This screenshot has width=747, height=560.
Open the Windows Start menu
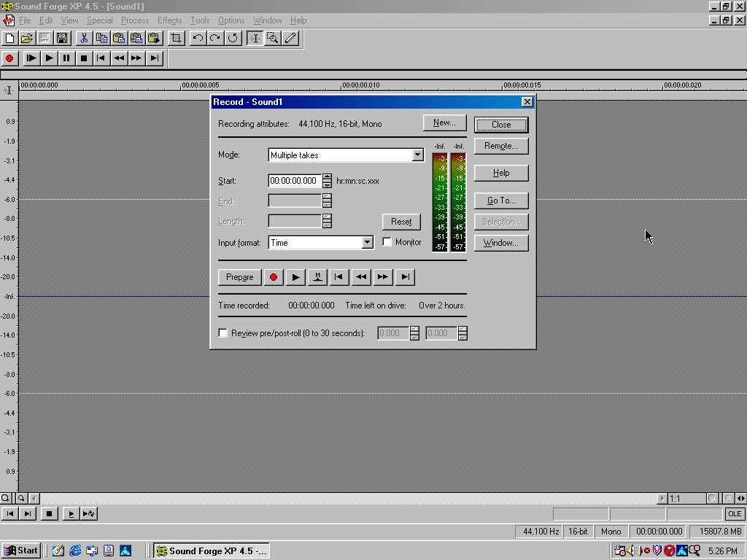pyautogui.click(x=21, y=551)
